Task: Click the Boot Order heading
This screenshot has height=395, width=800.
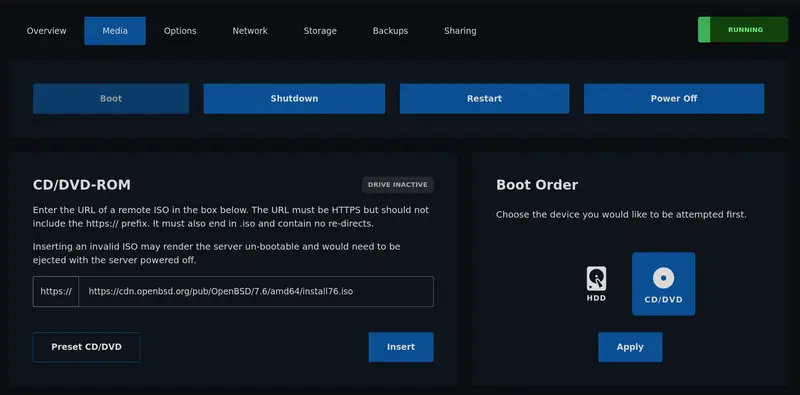Action: 537,185
